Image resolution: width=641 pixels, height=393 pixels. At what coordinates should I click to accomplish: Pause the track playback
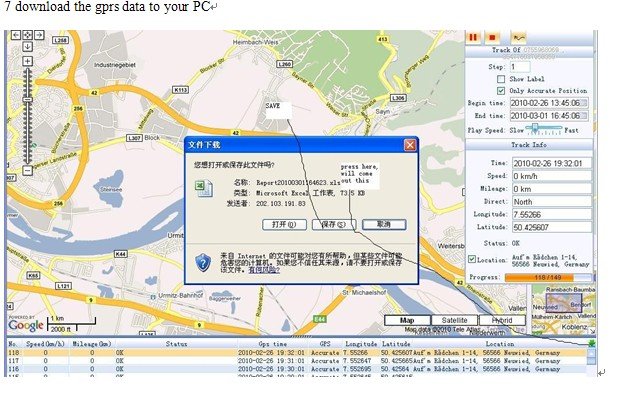click(473, 38)
